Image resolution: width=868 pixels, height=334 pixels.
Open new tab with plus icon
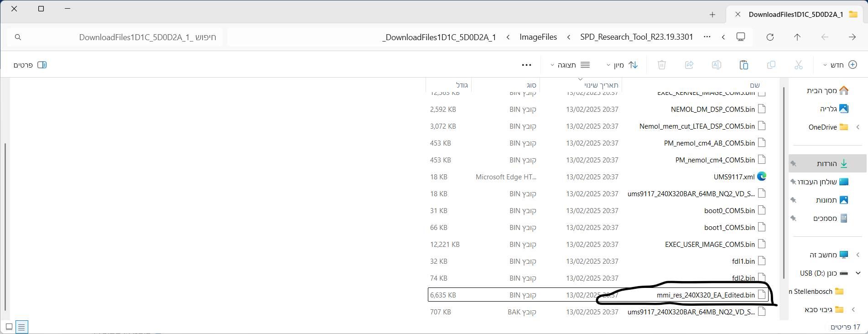pos(712,15)
